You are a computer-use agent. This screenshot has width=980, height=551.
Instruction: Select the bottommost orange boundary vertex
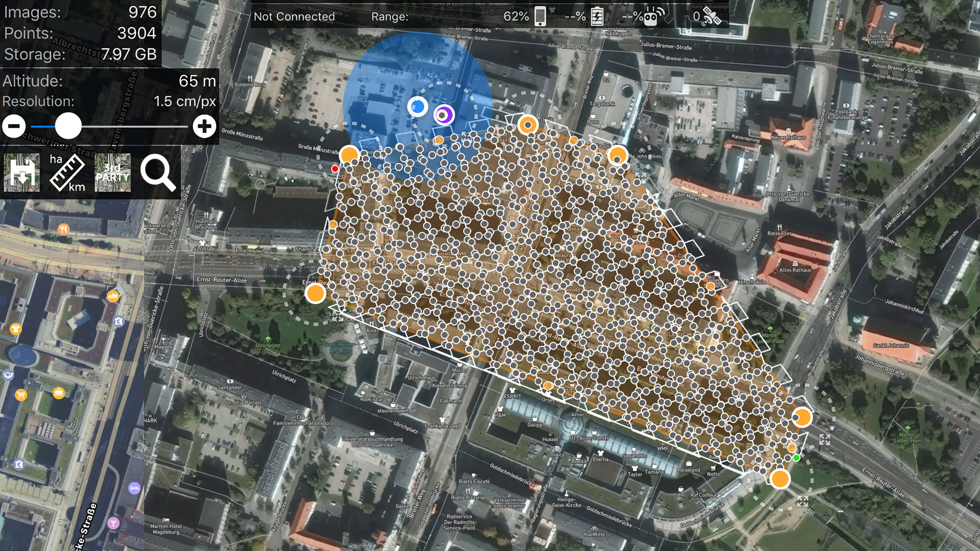[780, 479]
